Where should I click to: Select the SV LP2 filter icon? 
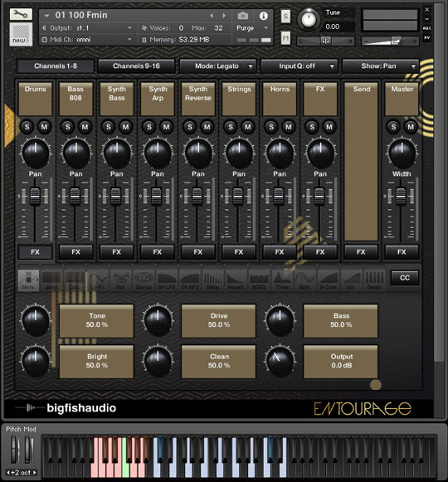(x=167, y=280)
